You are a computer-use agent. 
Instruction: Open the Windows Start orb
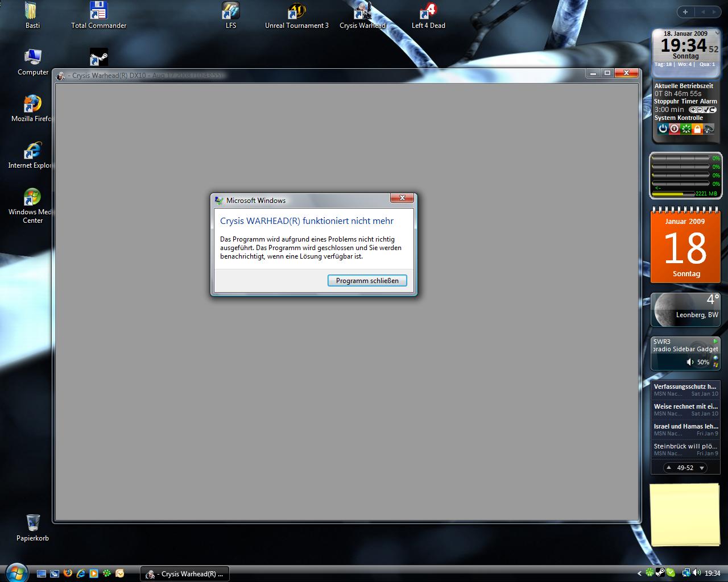[15, 573]
